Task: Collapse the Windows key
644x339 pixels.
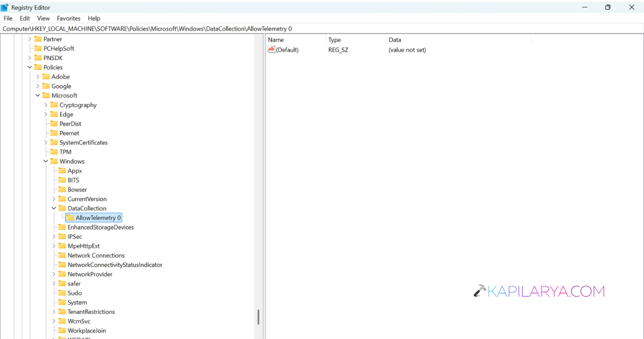Action: (x=46, y=161)
